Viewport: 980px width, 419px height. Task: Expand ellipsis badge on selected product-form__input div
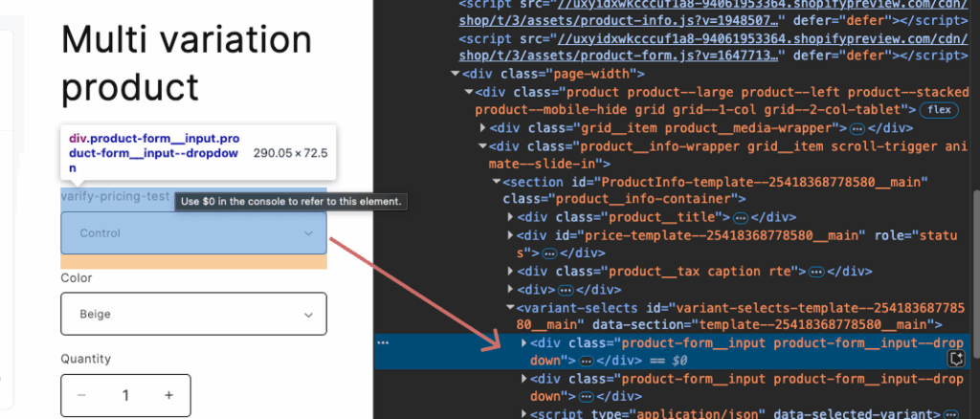point(586,361)
